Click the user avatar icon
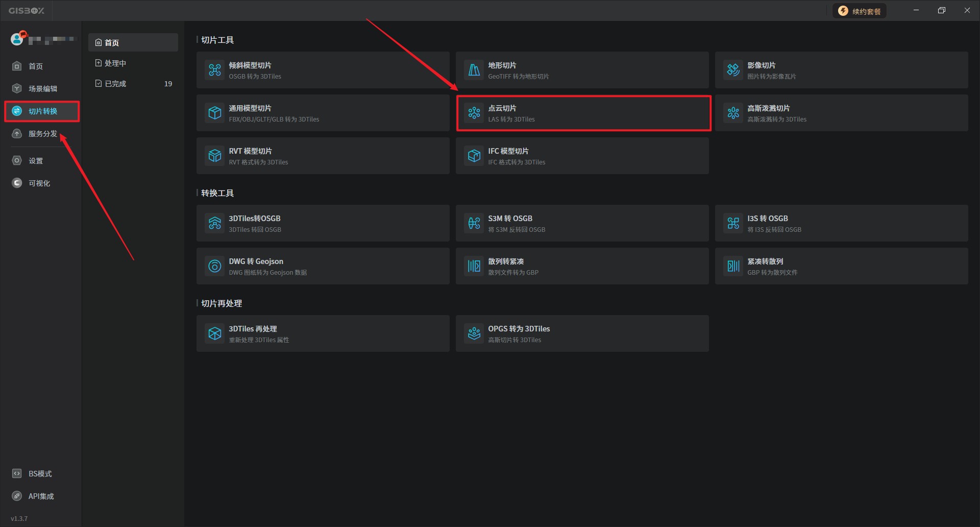Image resolution: width=980 pixels, height=527 pixels. 17,39
